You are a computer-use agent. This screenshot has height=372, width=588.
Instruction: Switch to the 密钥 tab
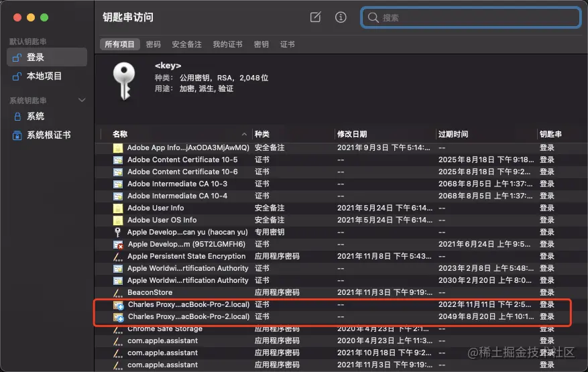tap(261, 44)
